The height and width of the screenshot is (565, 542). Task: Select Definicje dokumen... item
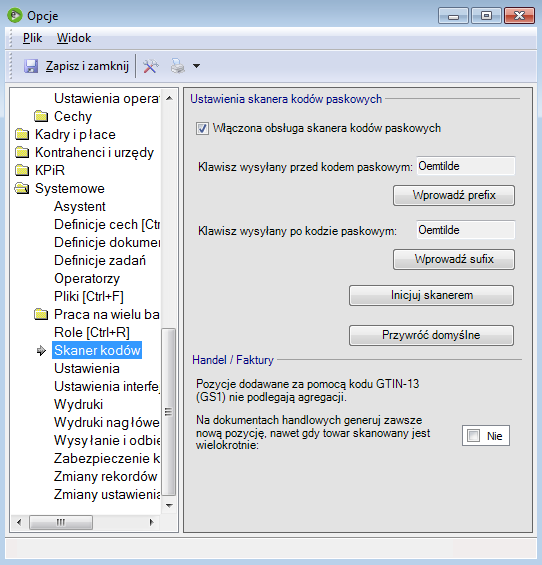click(107, 242)
